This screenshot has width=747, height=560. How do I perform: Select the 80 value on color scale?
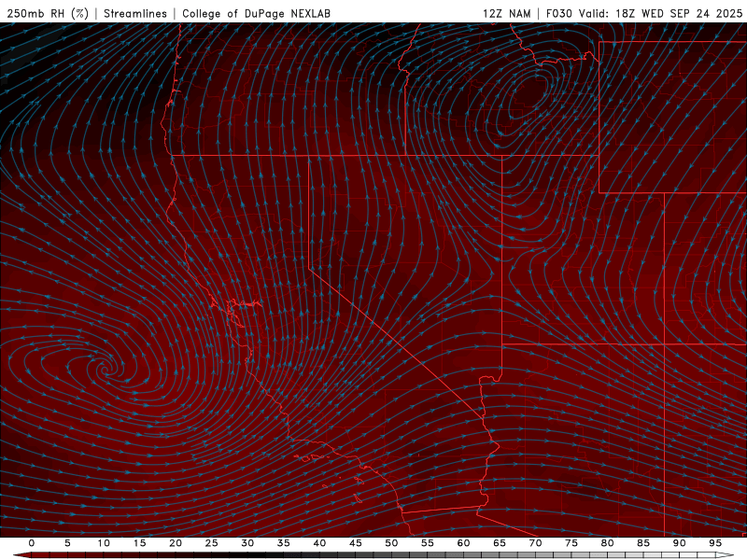point(607,543)
